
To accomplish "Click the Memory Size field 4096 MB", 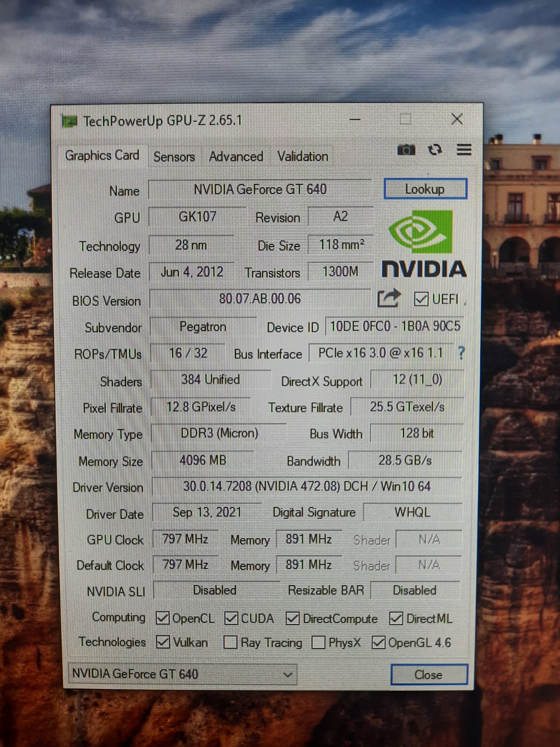I will click(203, 460).
